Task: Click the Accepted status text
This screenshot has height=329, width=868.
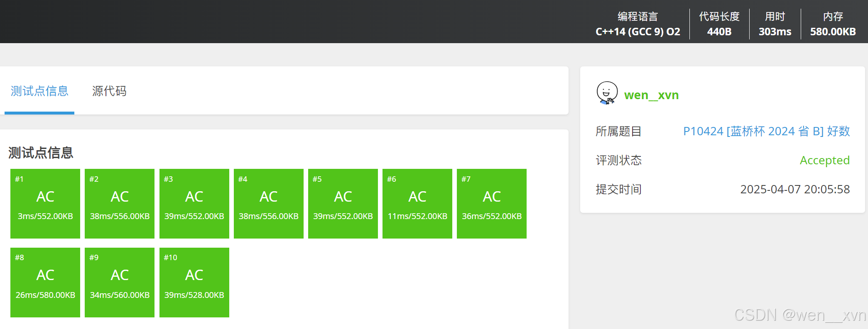Action: click(x=825, y=160)
